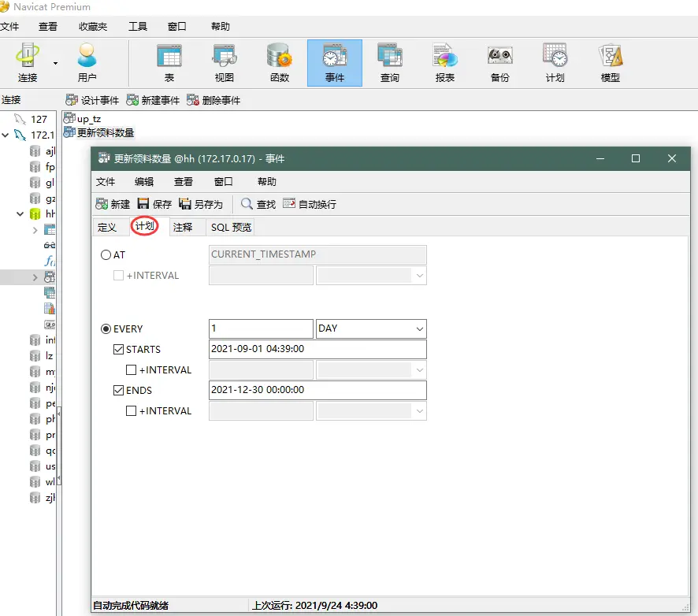The height and width of the screenshot is (616, 698).
Task: Toggle 自动换行 (word wrap)
Action: tap(310, 204)
